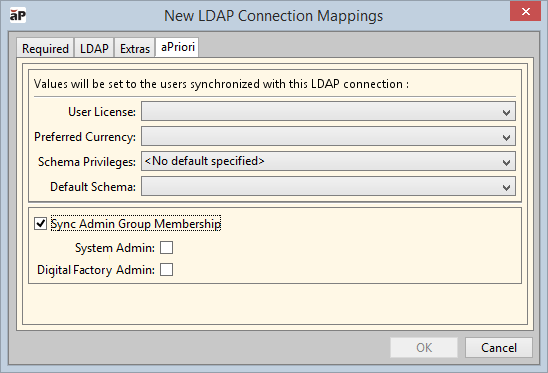Click the Cancel button

[499, 347]
